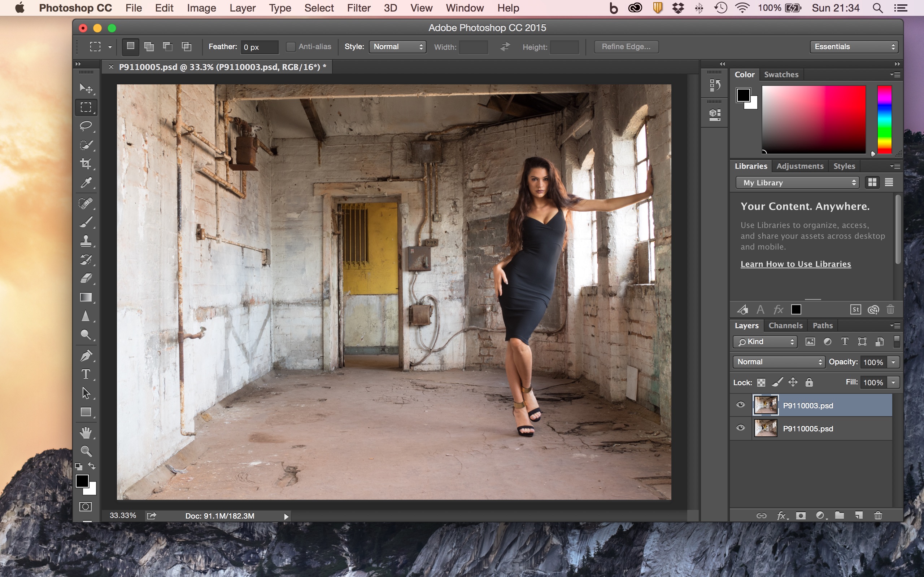Add a layer mask from Layers panel
This screenshot has height=577, width=924.
[801, 516]
